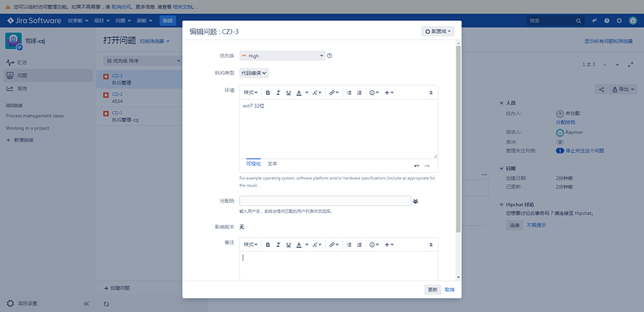The image size is (644, 312).
Task: Click the 更新 button
Action: pyautogui.click(x=432, y=289)
